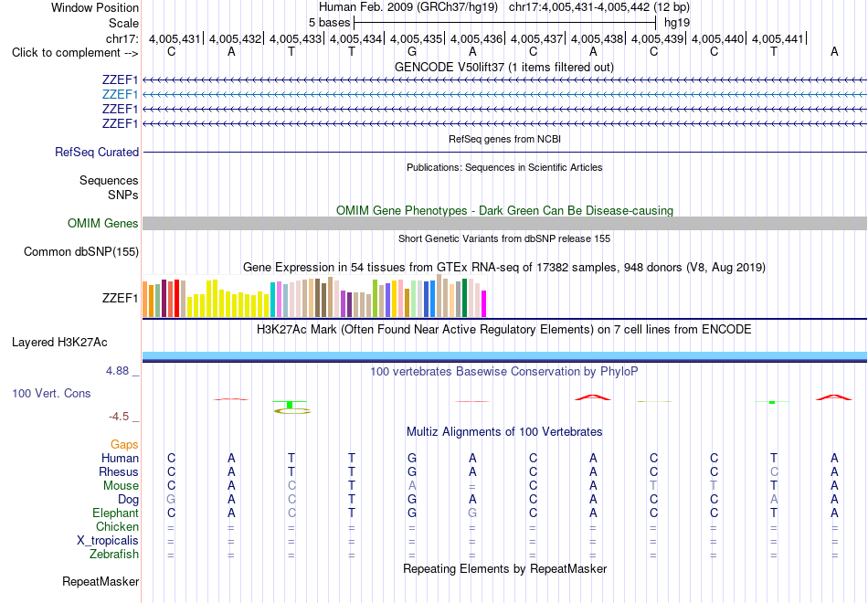Select the Scale track label

pyautogui.click(x=123, y=23)
